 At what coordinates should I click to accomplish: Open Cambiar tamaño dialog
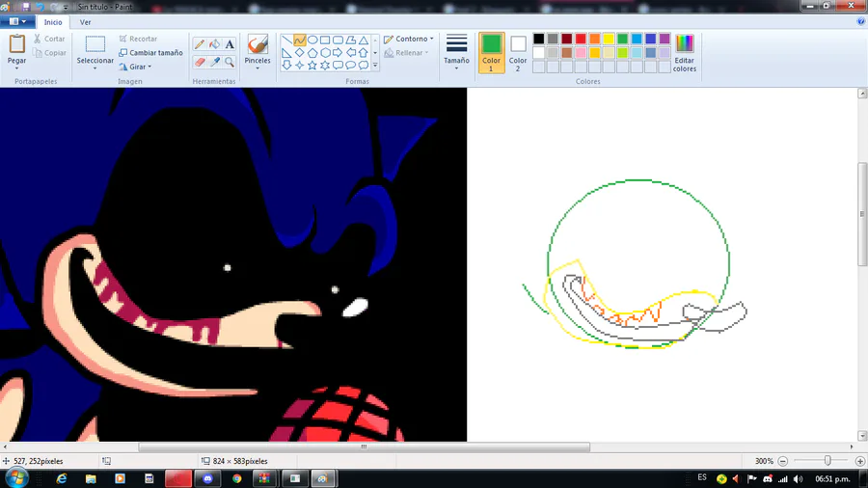coord(150,53)
